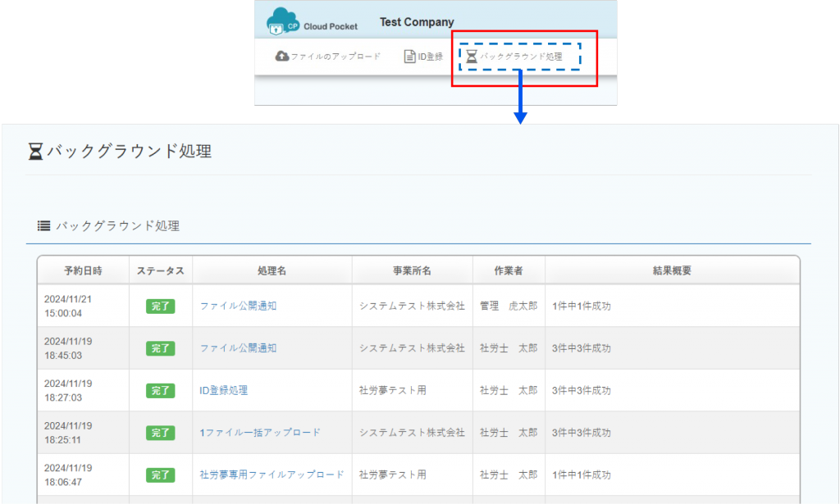Click the hourglass icon in the menu bar
840x504 pixels.
(x=472, y=57)
